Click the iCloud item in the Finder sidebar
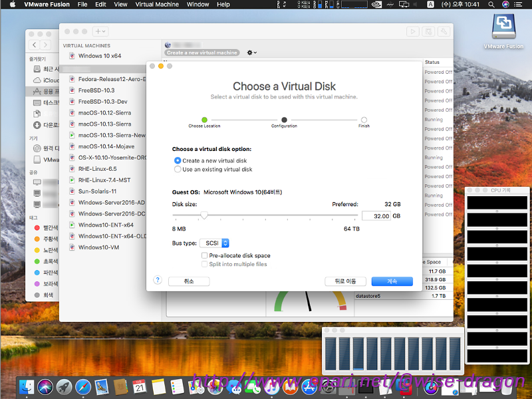The width and height of the screenshot is (532, 399). pyautogui.click(x=46, y=80)
